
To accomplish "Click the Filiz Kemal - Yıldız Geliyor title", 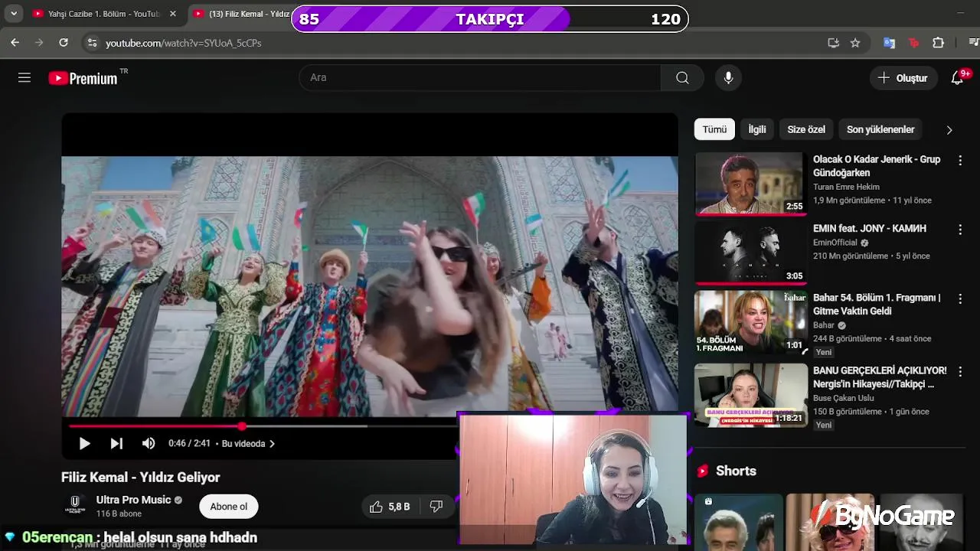I will tap(141, 478).
